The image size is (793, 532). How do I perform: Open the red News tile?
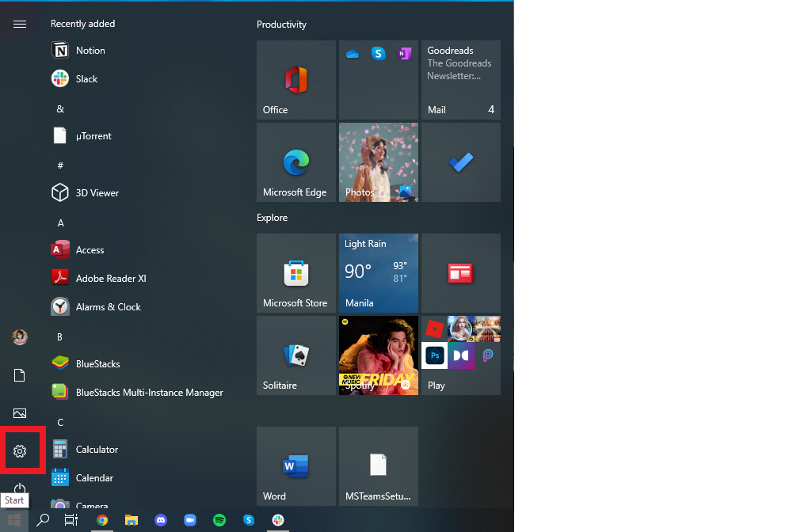point(461,273)
